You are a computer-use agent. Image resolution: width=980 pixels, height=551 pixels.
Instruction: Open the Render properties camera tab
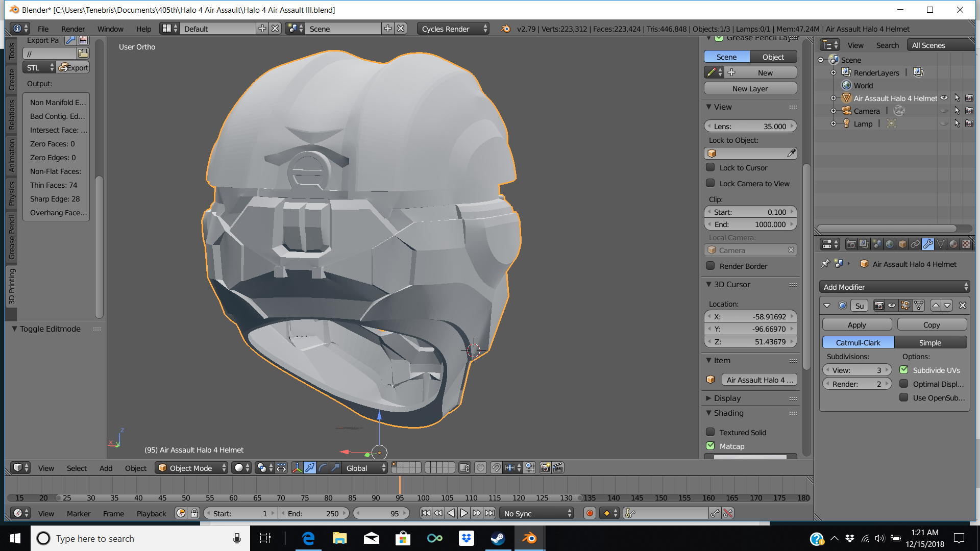click(x=851, y=244)
